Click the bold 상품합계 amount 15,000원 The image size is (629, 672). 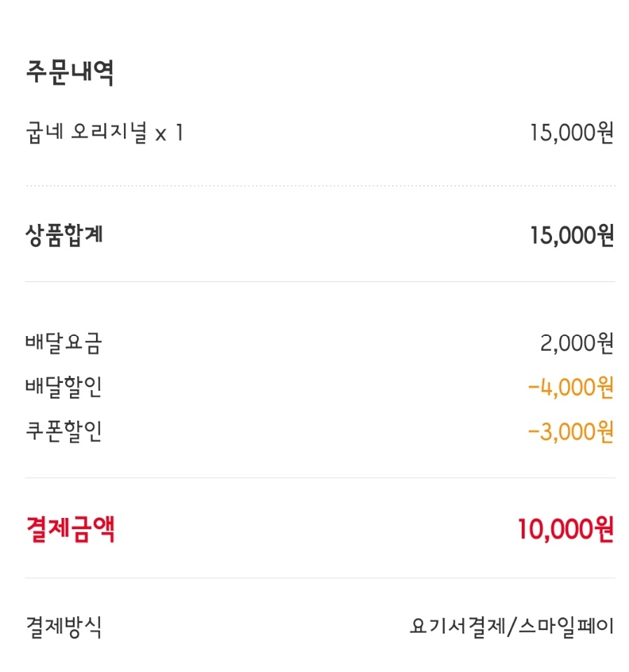click(572, 236)
